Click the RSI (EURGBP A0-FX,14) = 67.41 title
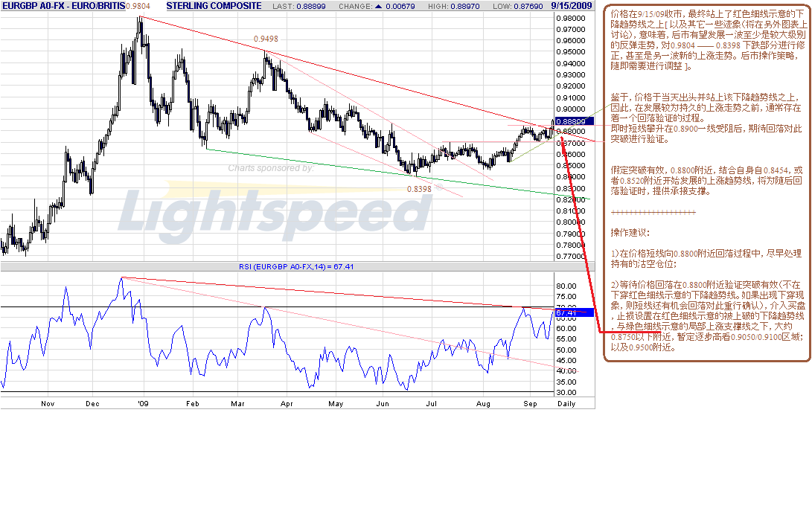This screenshot has height=520, width=812. coord(296,267)
